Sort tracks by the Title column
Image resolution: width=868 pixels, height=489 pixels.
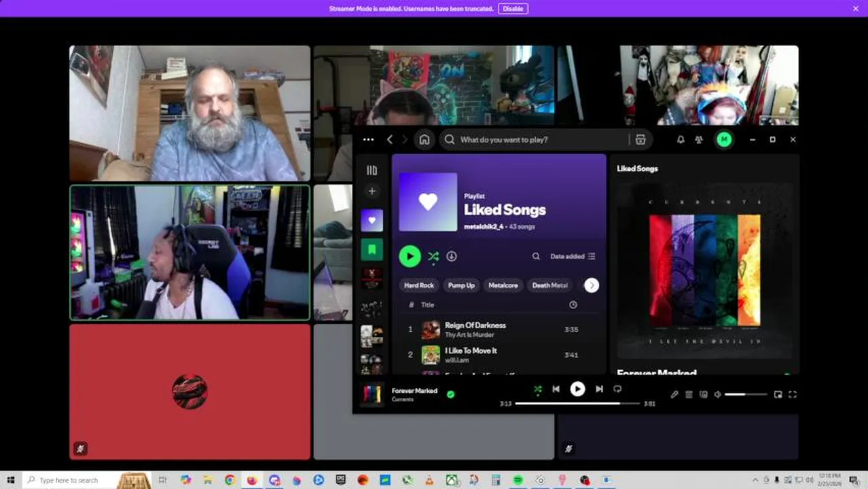428,305
